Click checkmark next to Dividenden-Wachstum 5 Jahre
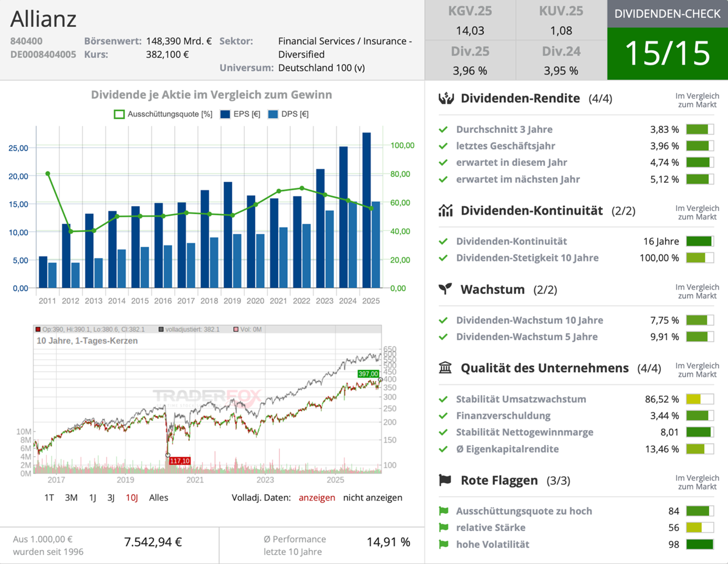 (x=443, y=337)
